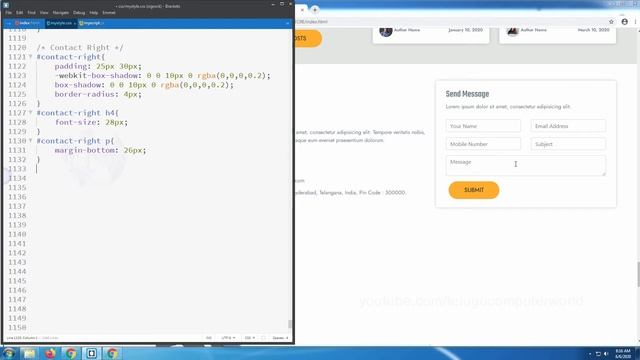This screenshot has height=360, width=640.
Task: Click the author avatar beside March 10, 2020
Action: point(513,31)
